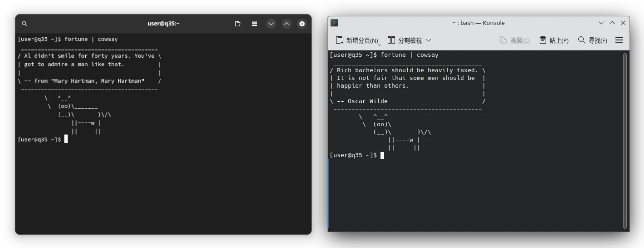Click "It is not fair that some men" line

point(406,78)
